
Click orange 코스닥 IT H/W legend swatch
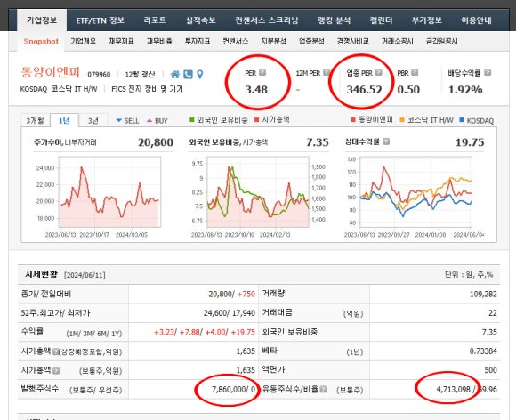[x=402, y=120]
